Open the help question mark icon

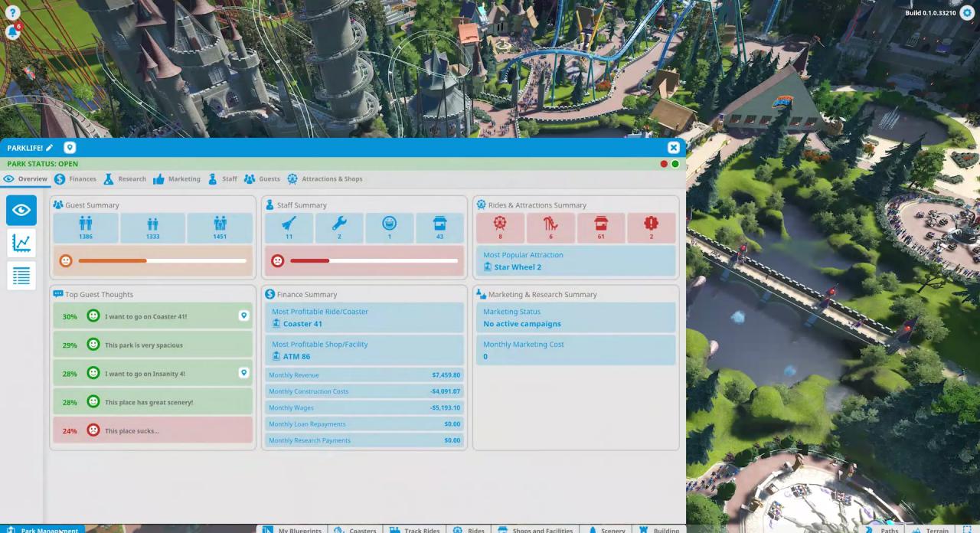point(12,12)
